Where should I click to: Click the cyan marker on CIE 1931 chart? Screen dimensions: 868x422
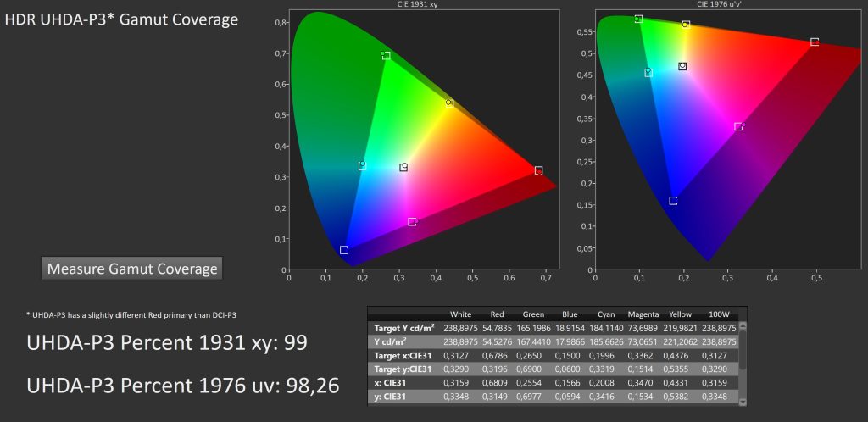click(x=362, y=166)
